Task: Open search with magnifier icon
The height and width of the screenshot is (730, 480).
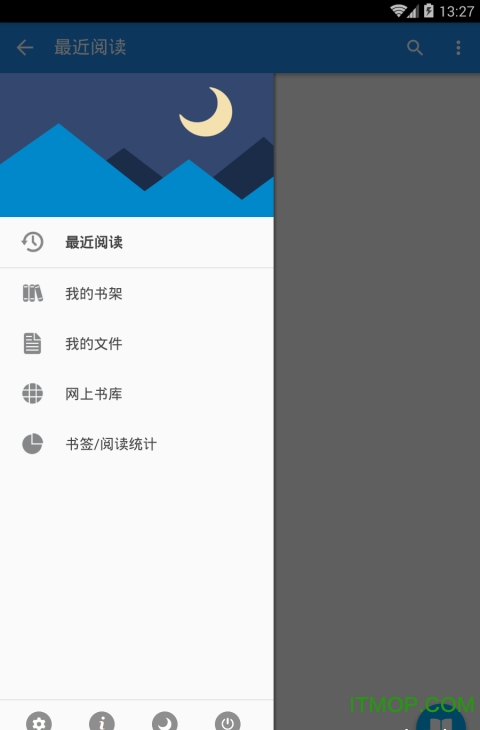Action: (x=414, y=47)
